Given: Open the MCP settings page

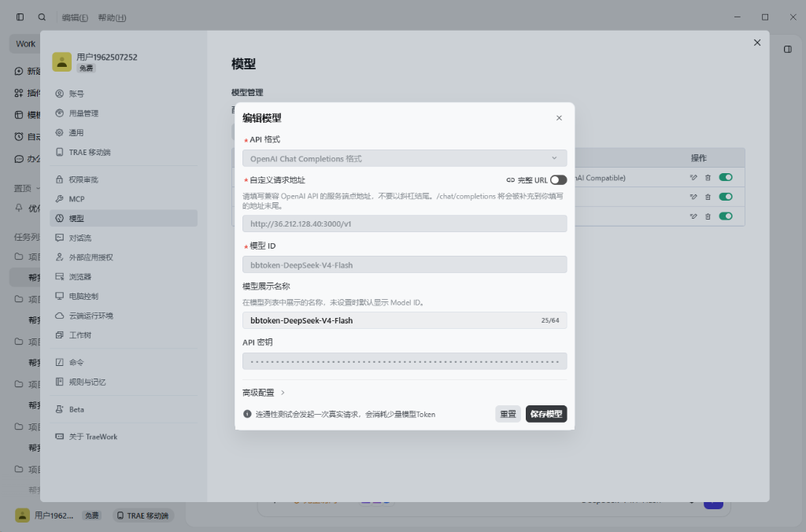Looking at the screenshot, I should [124, 199].
